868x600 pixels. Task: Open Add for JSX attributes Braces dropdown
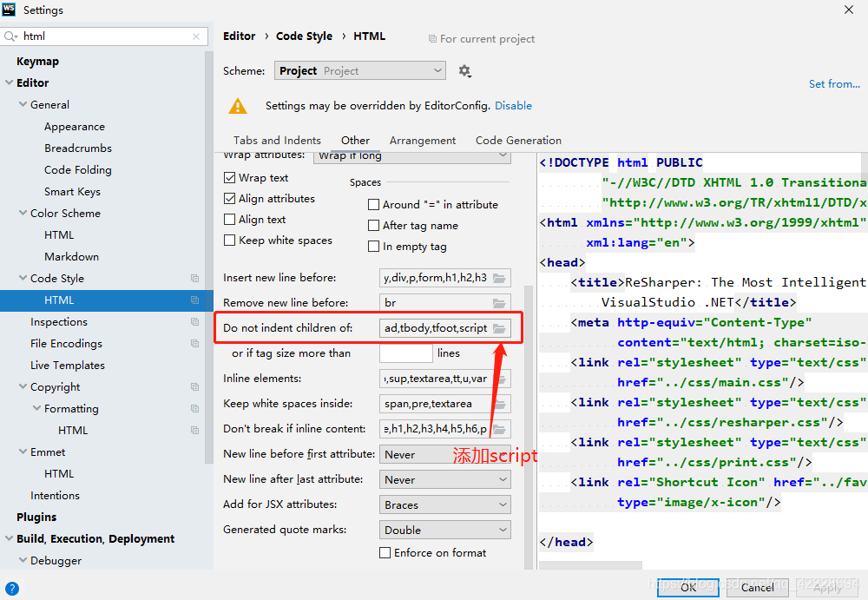tap(445, 505)
